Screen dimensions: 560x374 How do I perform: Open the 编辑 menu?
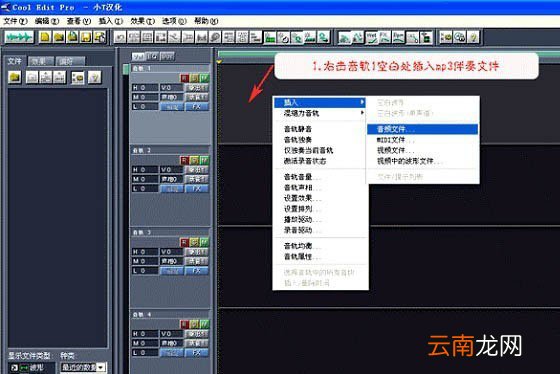(x=47, y=21)
